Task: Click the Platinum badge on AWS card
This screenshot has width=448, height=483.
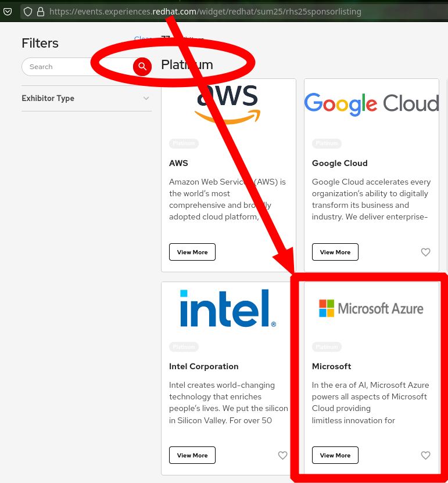Action: tap(184, 143)
